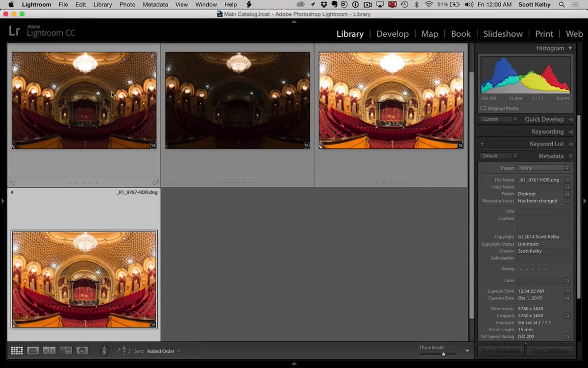
Task: Open Compare view (X|Y) mode
Action: pos(49,351)
